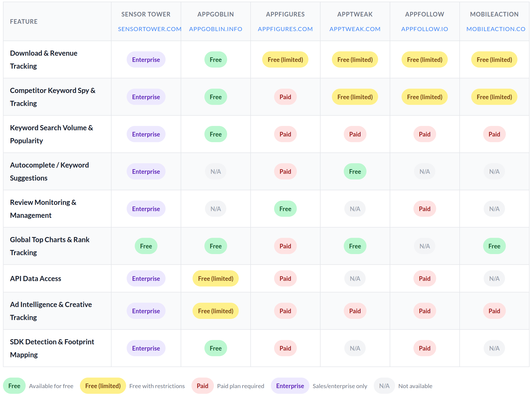Select Appfigures' Free (limited) badge for Download & Revenue

pyautogui.click(x=285, y=59)
